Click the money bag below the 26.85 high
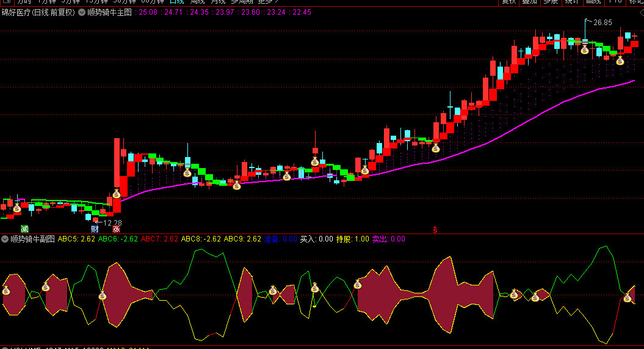This screenshot has width=644, height=349. 584,50
